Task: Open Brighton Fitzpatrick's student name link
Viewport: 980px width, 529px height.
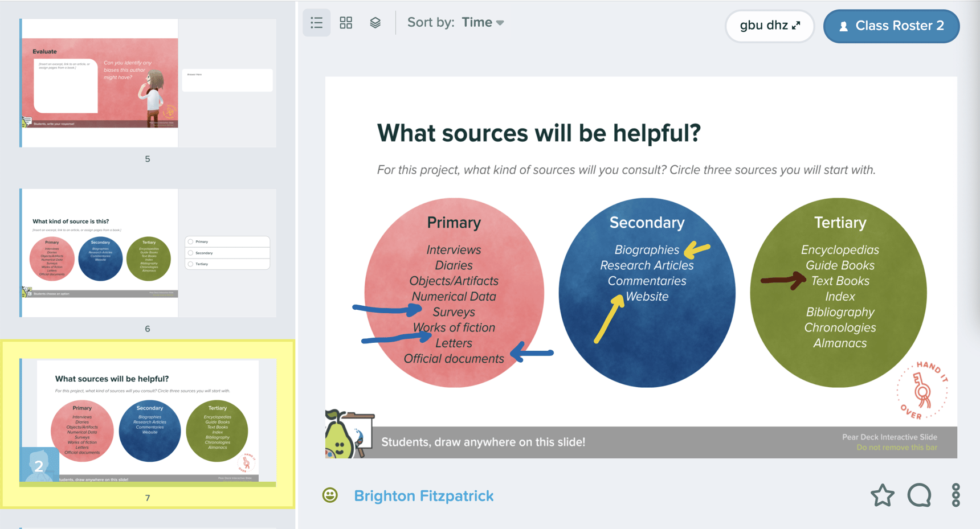Action: [423, 496]
